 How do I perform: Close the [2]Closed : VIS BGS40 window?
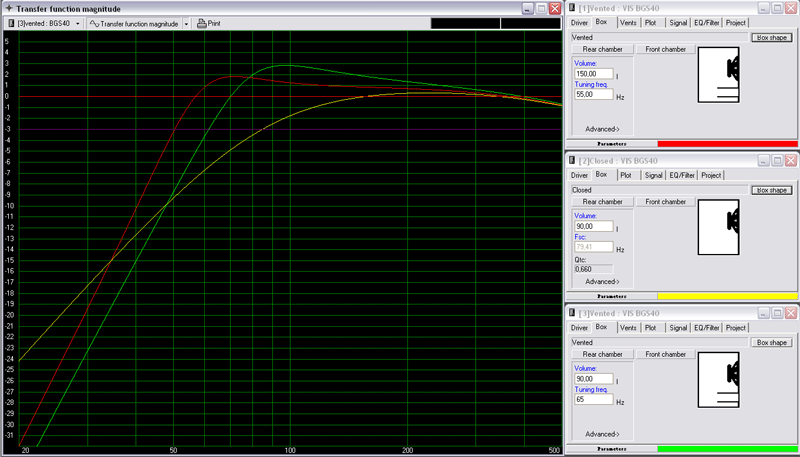(x=790, y=161)
